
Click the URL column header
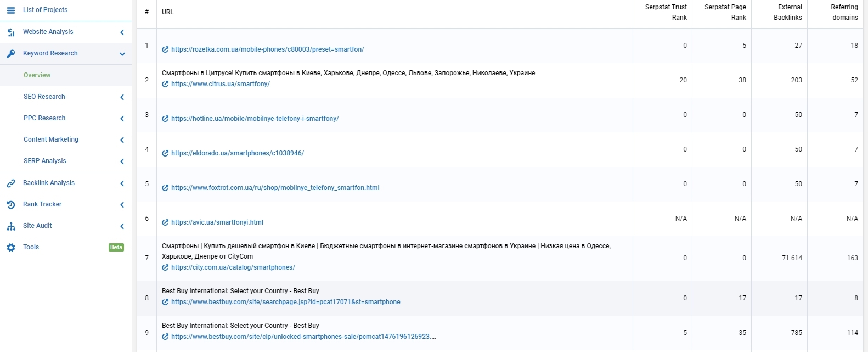coord(168,12)
